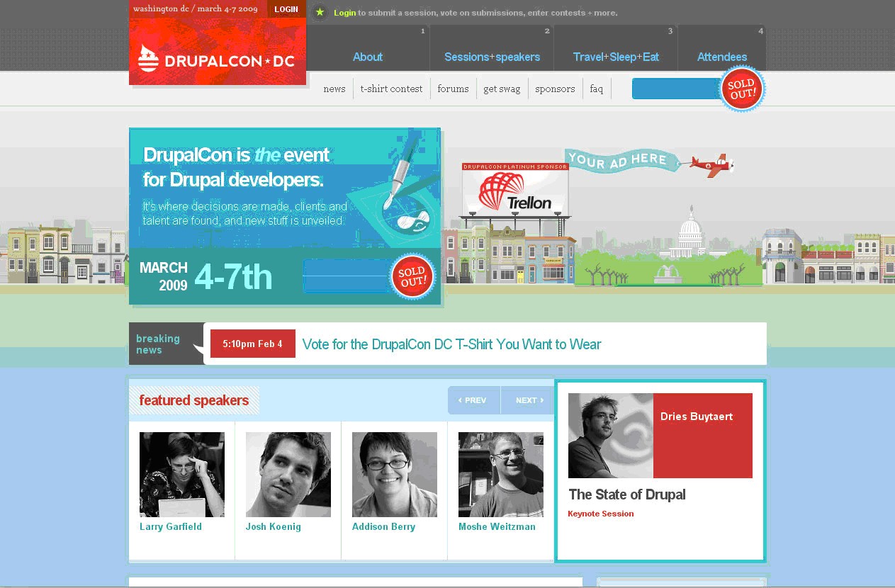895x588 pixels.
Task: Click the Your Ad Here banner
Action: point(616,160)
